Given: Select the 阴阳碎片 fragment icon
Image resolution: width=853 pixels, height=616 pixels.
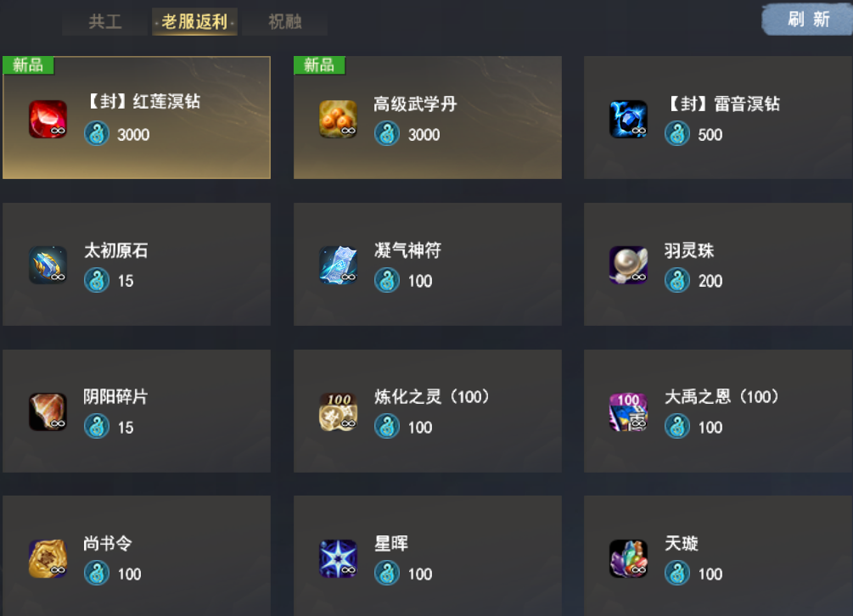Looking at the screenshot, I should tap(48, 412).
